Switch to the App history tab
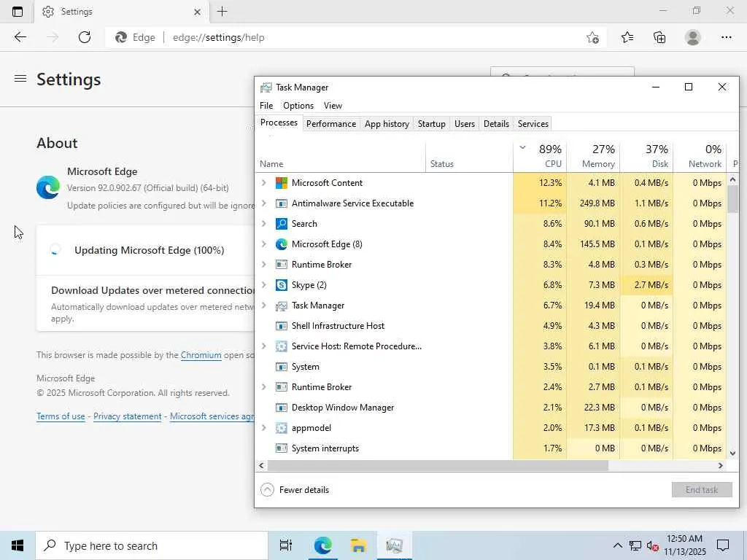Screen dimensions: 747x560 coord(387,124)
